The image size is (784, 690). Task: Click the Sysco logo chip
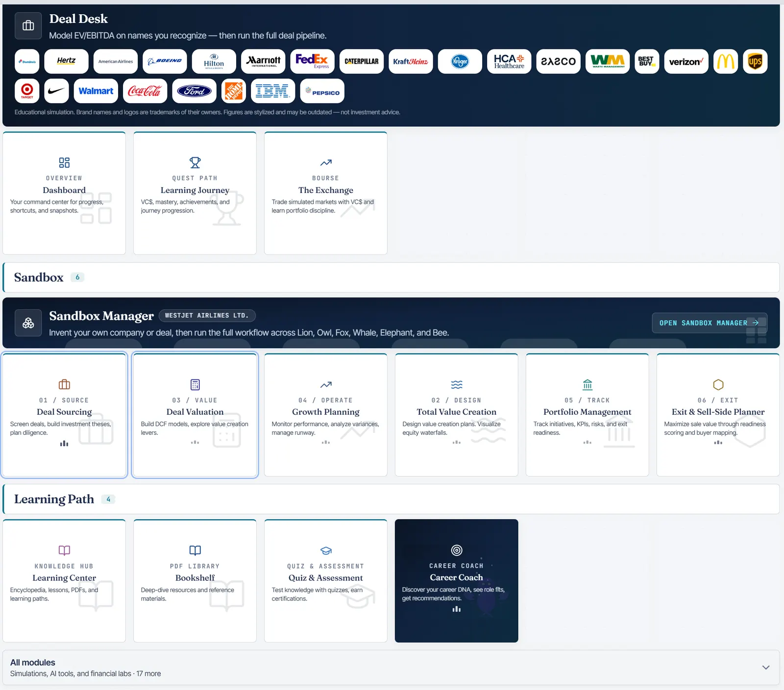click(x=559, y=62)
